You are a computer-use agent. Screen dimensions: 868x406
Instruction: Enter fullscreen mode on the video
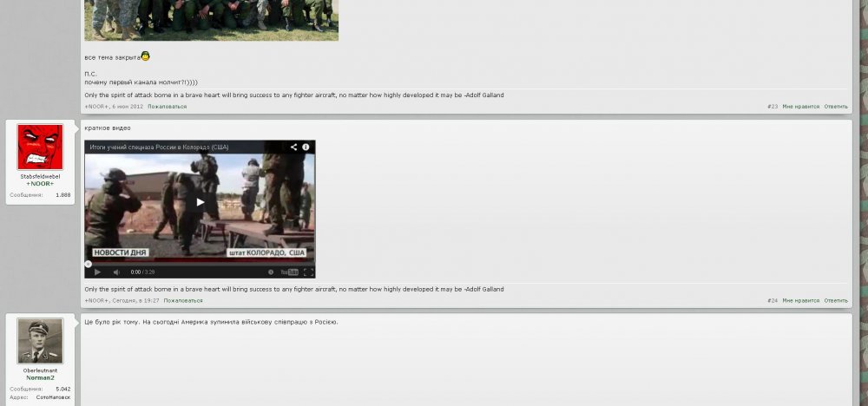click(308, 272)
